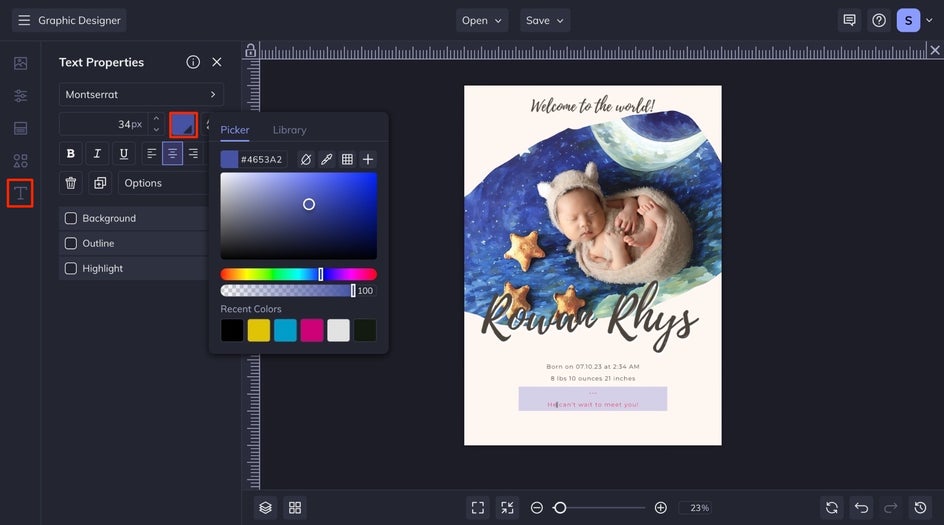Screen dimensions: 944x525
Task: Toggle bold formatting
Action: coord(70,154)
